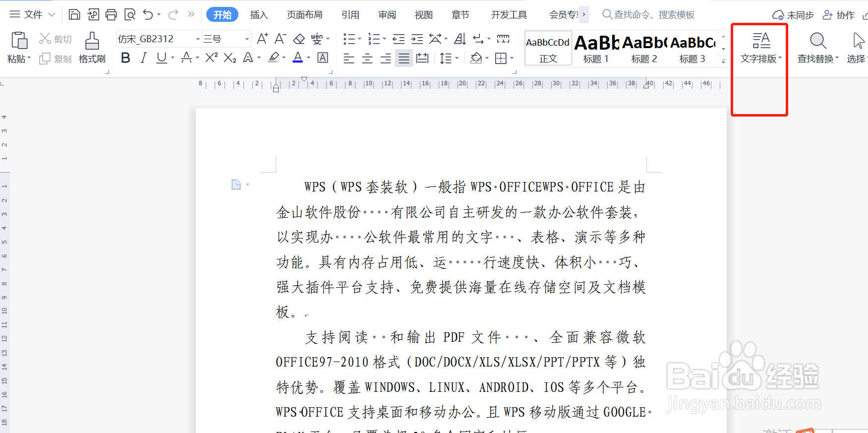Click the Format Painter (格式刷) icon

point(92,40)
